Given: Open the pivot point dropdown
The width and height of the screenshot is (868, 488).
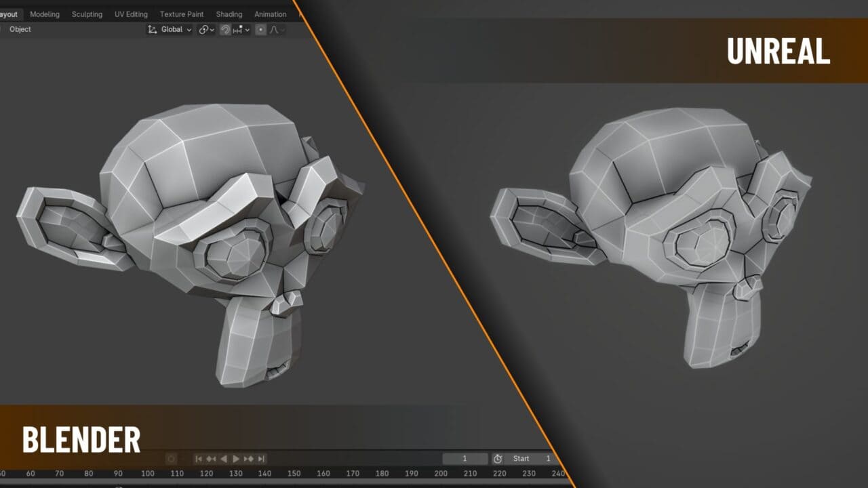Looking at the screenshot, I should [x=206, y=30].
